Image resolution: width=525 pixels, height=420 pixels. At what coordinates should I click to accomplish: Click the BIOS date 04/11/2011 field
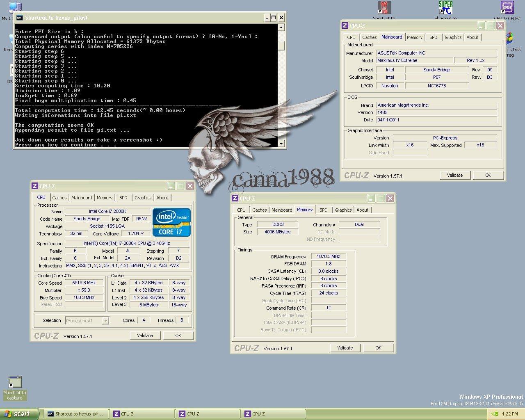436,120
